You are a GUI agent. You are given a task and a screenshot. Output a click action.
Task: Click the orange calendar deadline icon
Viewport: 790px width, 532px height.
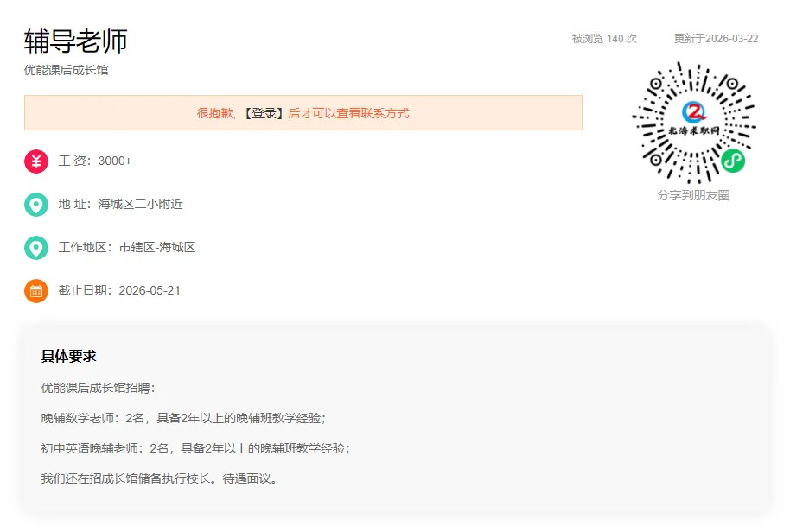(x=36, y=291)
